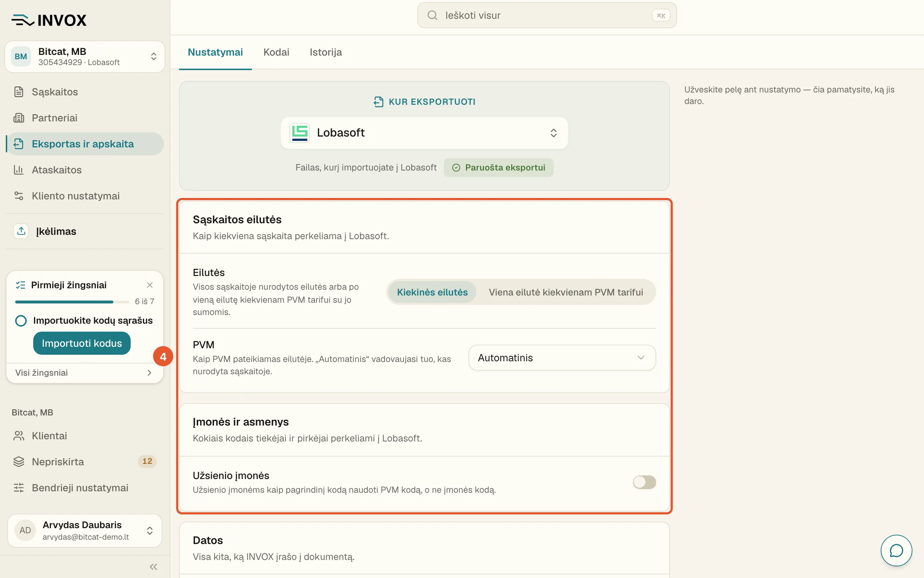This screenshot has width=924, height=578.
Task: Collapse the sidebar with double chevron
Action: (153, 567)
